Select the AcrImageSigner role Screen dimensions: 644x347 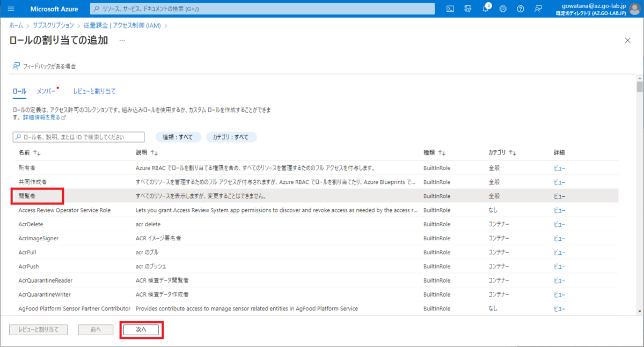click(316, 238)
